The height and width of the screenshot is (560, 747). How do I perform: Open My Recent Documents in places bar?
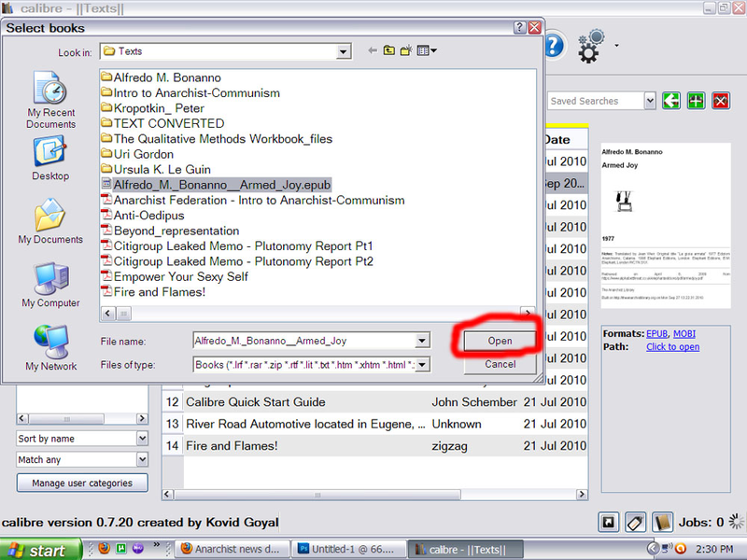pos(51,100)
